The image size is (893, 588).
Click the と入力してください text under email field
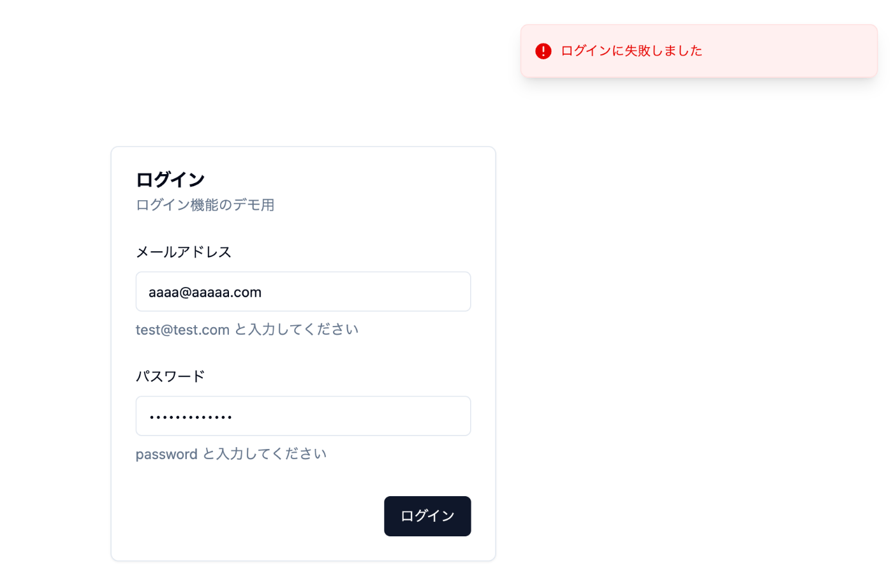coord(297,330)
